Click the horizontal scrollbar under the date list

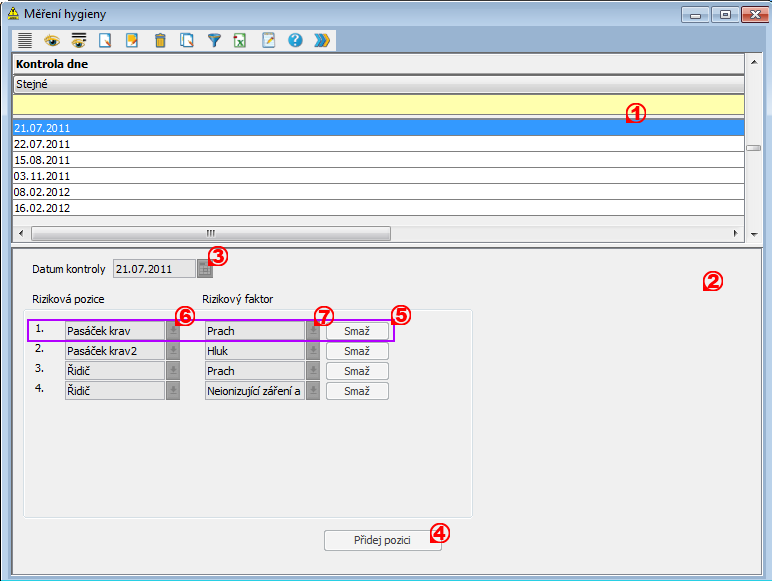click(210, 233)
